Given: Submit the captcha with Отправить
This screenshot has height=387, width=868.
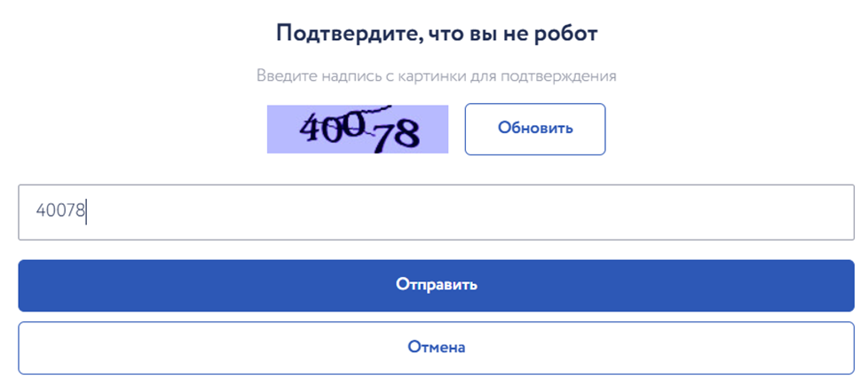Looking at the screenshot, I should (436, 285).
